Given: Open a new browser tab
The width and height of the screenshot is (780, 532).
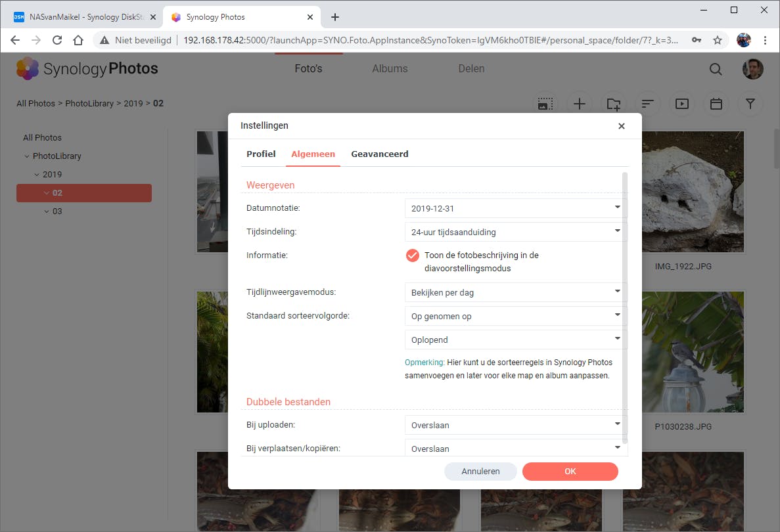Looking at the screenshot, I should click(335, 17).
